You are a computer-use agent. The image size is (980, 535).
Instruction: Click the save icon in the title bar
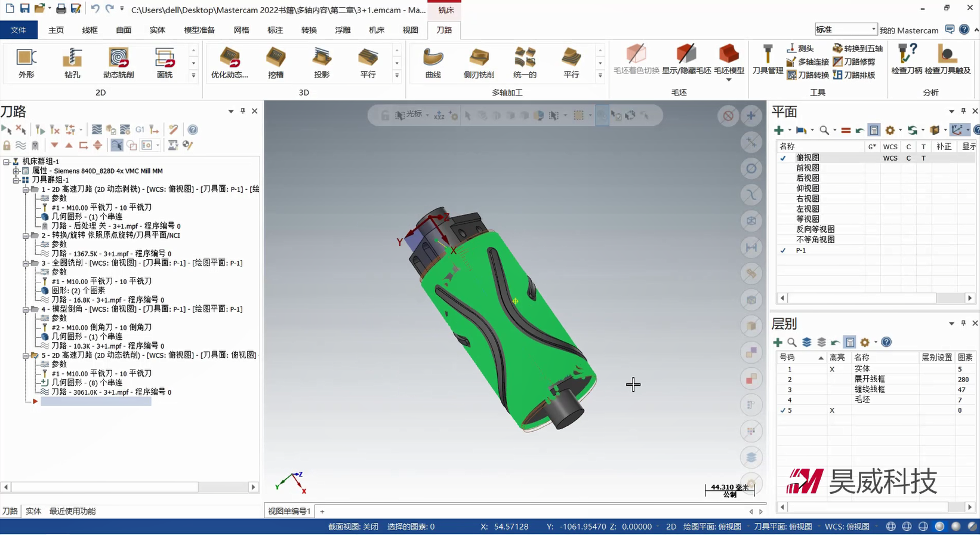coord(24,8)
